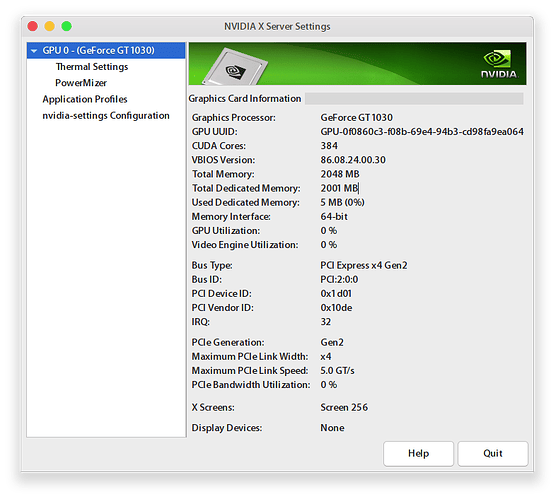
Task: Click the Help button
Action: pos(418,453)
